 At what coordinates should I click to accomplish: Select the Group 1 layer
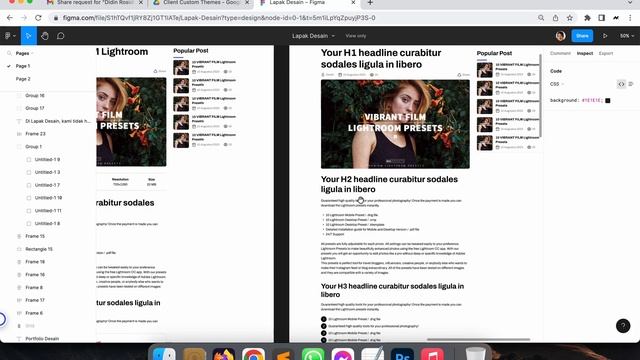33,147
